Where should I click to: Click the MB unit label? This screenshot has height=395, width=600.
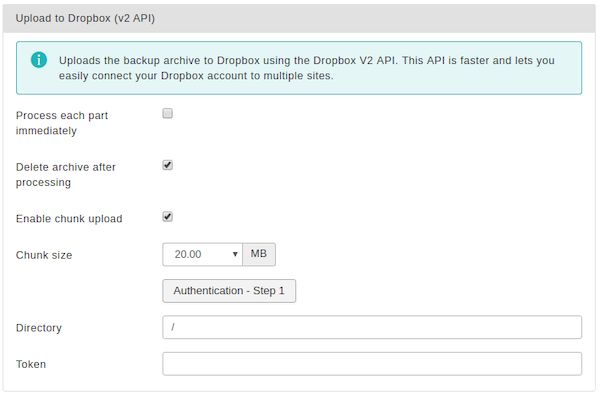(x=259, y=254)
